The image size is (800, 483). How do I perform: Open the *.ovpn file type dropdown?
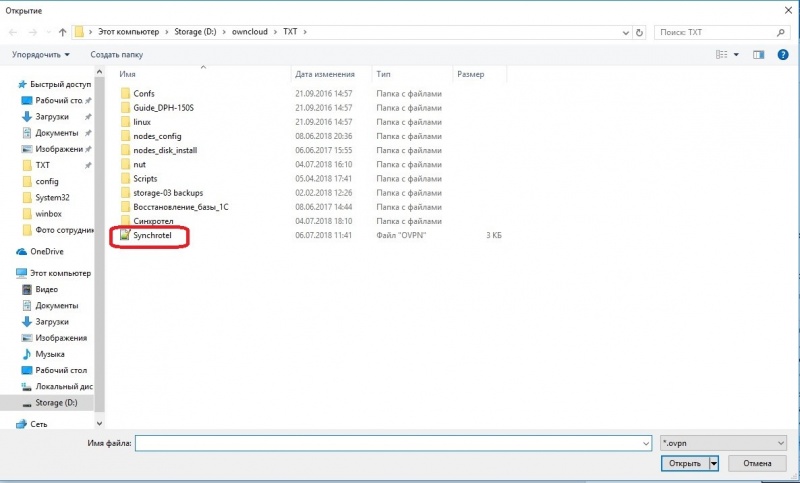click(723, 443)
